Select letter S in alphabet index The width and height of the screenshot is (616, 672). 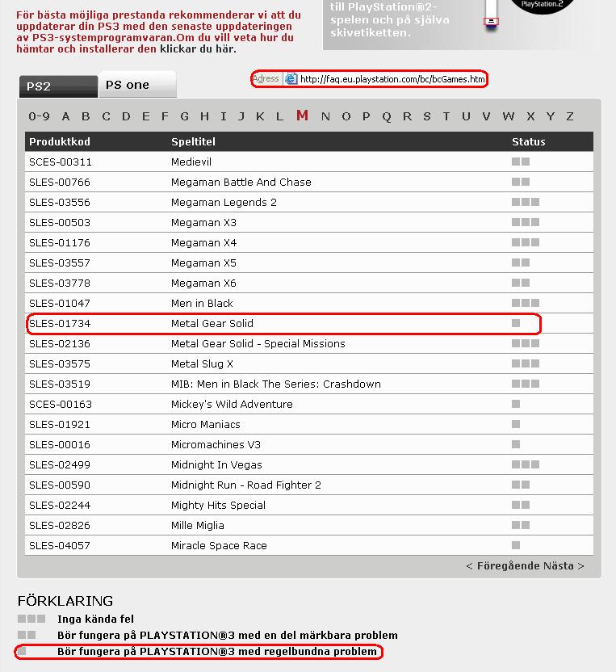pos(426,116)
